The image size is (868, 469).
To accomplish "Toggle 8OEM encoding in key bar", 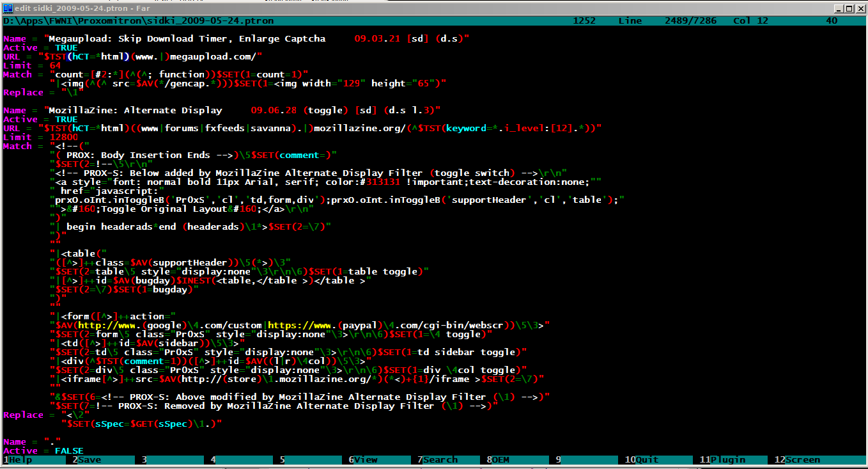I will point(500,459).
